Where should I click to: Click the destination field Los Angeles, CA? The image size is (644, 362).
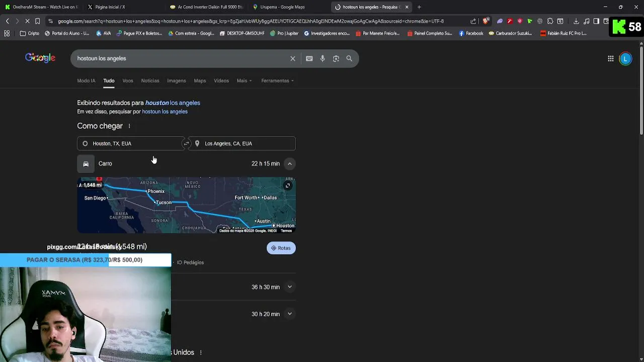[x=243, y=143]
